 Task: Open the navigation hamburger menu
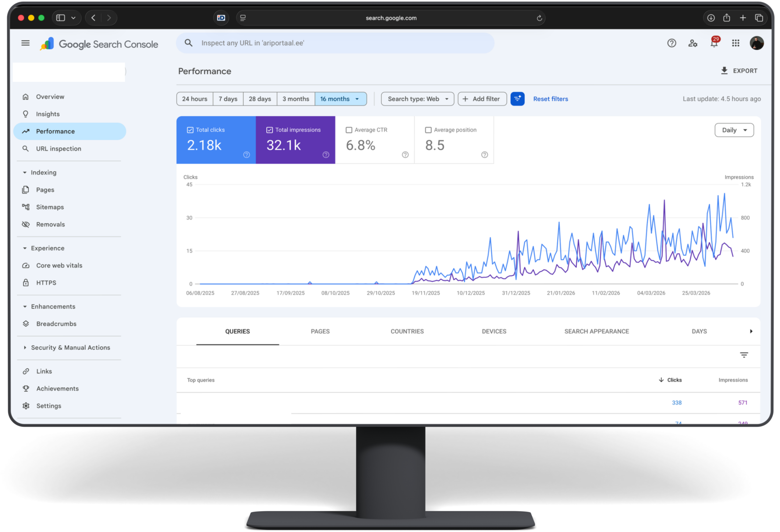[26, 43]
